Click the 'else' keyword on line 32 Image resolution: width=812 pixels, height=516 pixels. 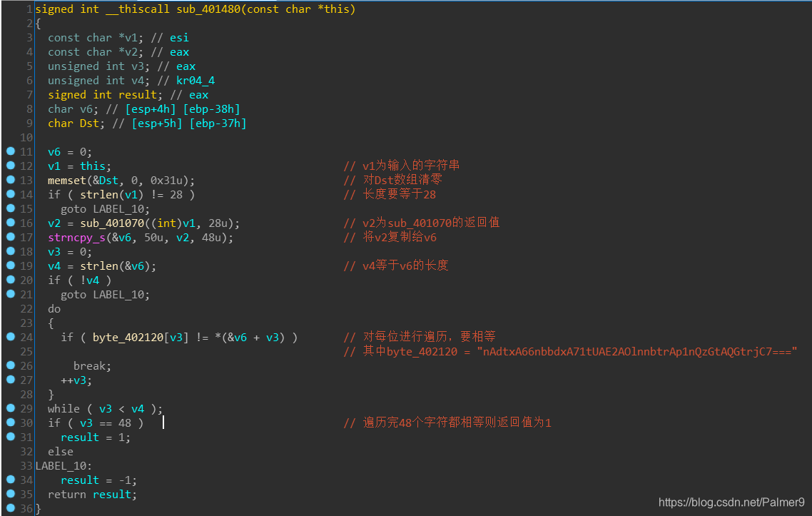[61, 452]
